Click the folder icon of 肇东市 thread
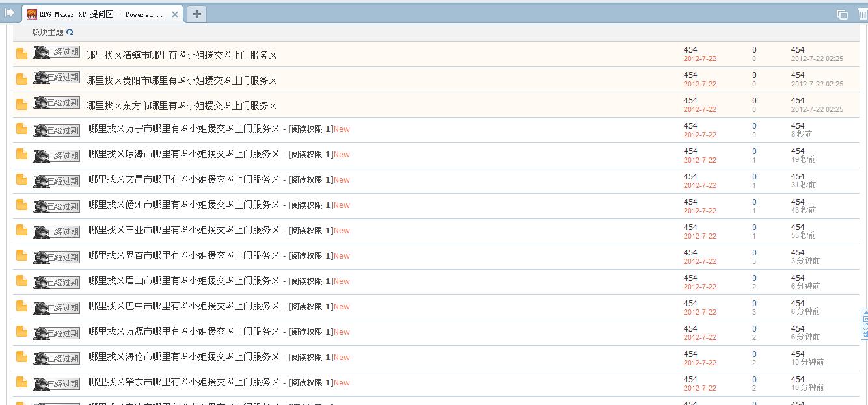The width and height of the screenshot is (868, 405). (21, 382)
